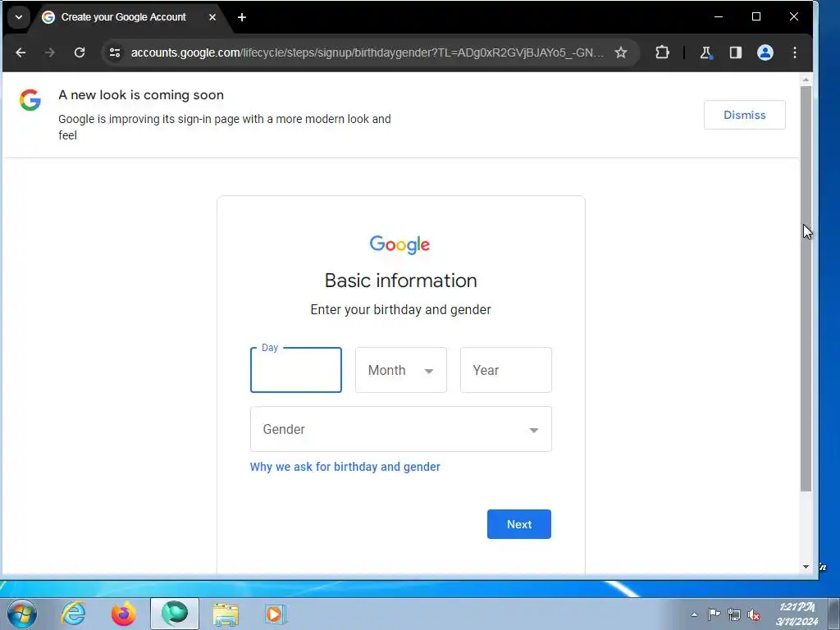Click the text Enter your birthday and gender
840x630 pixels.
(x=400, y=309)
